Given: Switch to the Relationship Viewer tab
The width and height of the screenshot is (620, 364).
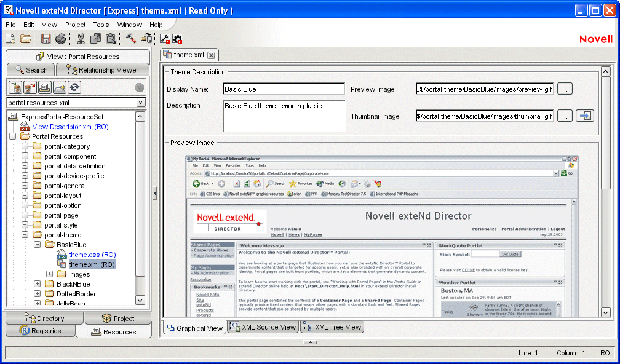Looking at the screenshot, I should point(103,69).
